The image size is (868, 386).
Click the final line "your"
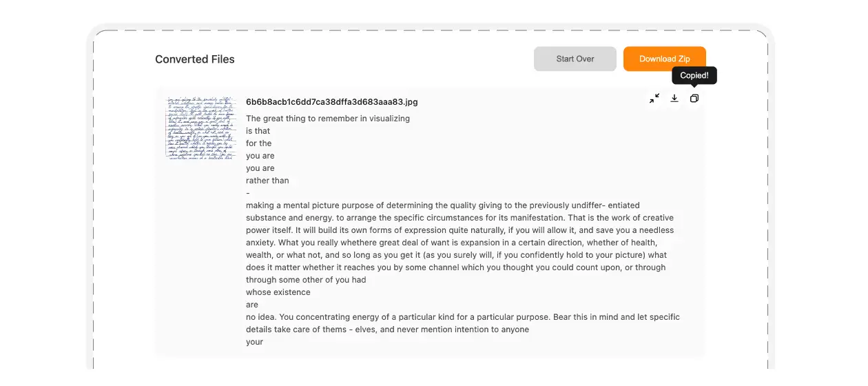255,342
